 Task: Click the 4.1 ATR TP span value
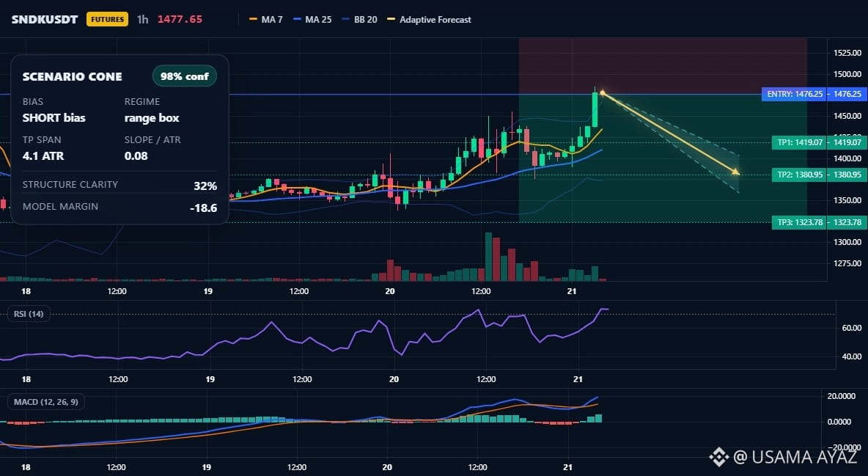point(43,155)
